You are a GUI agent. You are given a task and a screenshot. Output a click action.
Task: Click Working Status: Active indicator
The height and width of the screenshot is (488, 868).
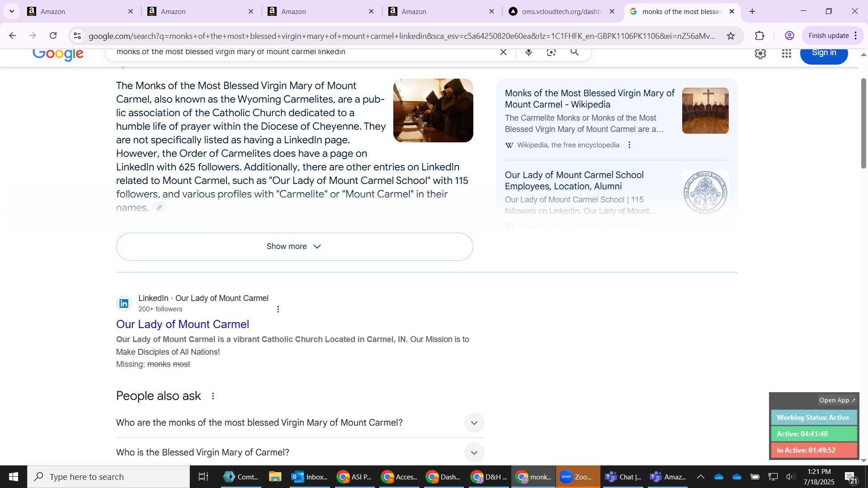(814, 418)
